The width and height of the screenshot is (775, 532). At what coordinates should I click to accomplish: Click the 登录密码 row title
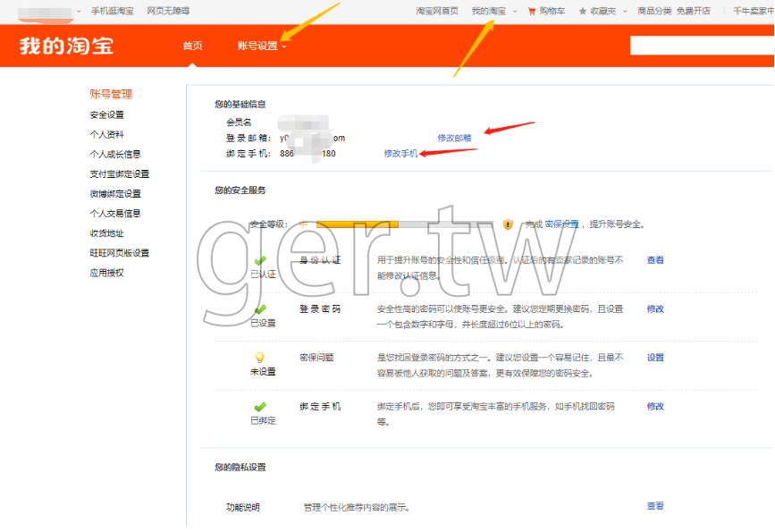(x=320, y=309)
